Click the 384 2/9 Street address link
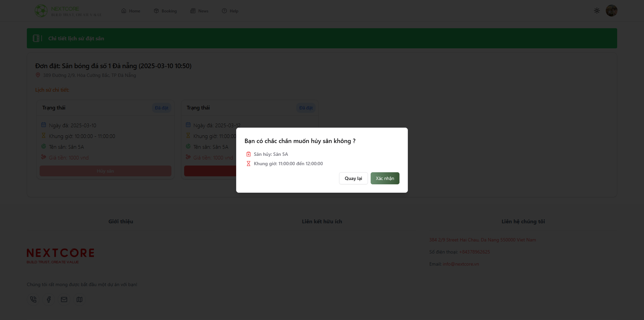 tap(482, 240)
